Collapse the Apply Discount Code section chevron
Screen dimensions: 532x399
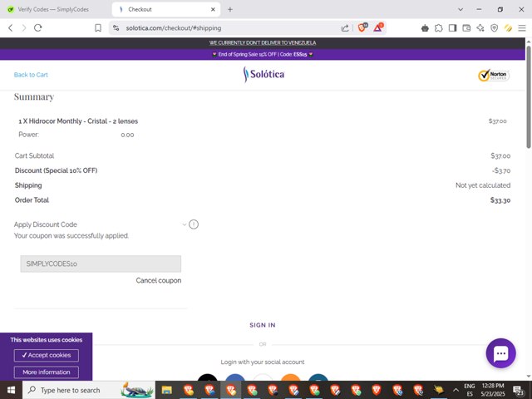click(185, 224)
